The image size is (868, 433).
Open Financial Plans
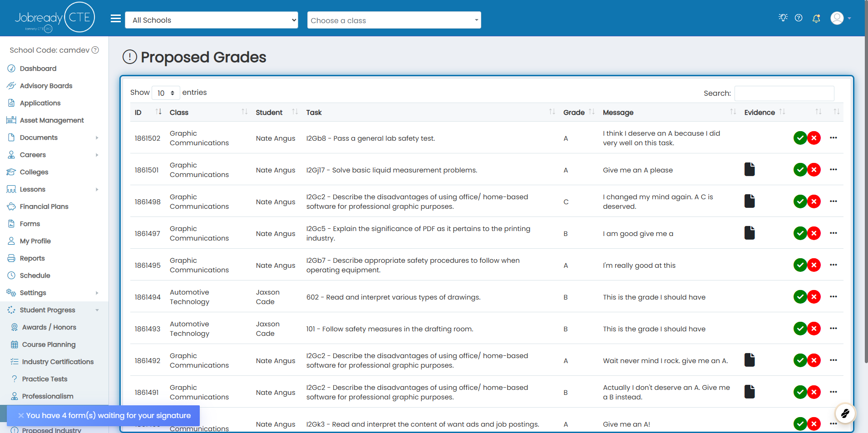[x=44, y=207]
